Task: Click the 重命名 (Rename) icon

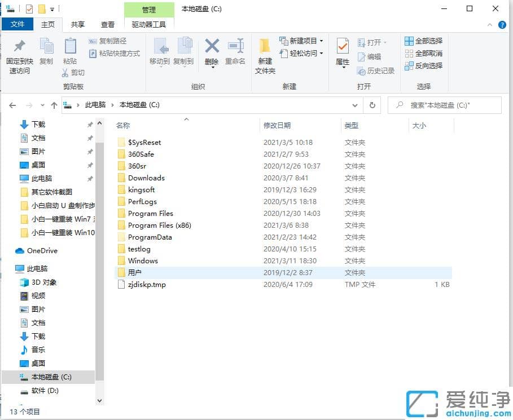Action: pyautogui.click(x=236, y=51)
